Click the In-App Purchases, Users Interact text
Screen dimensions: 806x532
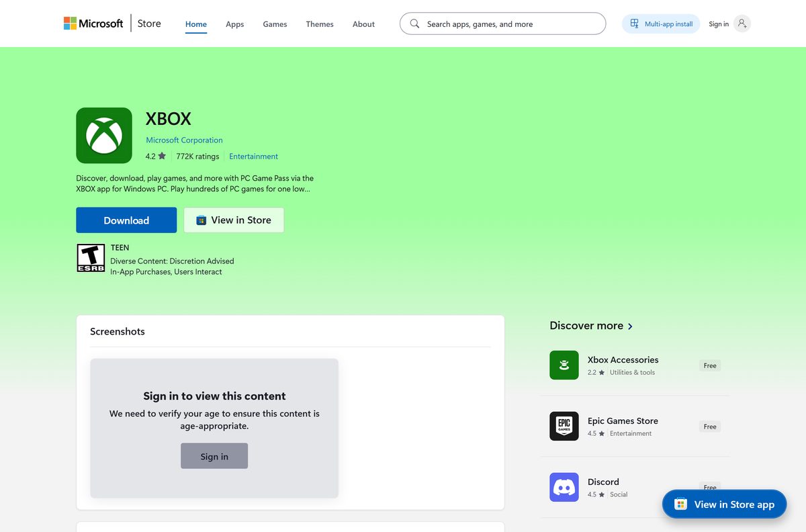pyautogui.click(x=166, y=272)
